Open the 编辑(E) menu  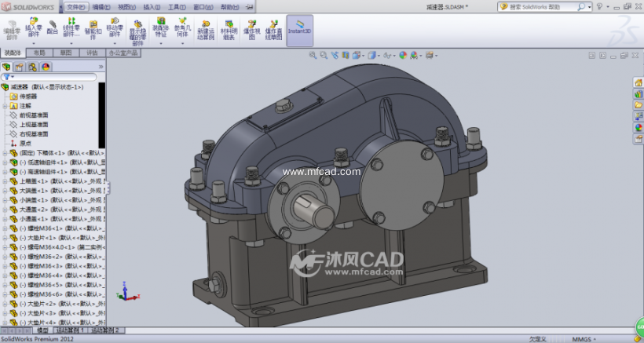coord(101,7)
